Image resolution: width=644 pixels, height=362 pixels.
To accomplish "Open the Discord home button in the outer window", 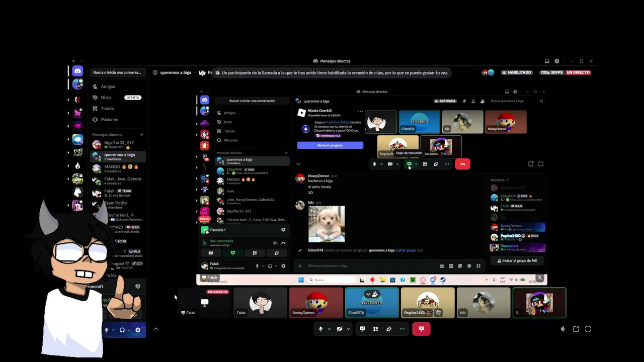I will 77,72.
